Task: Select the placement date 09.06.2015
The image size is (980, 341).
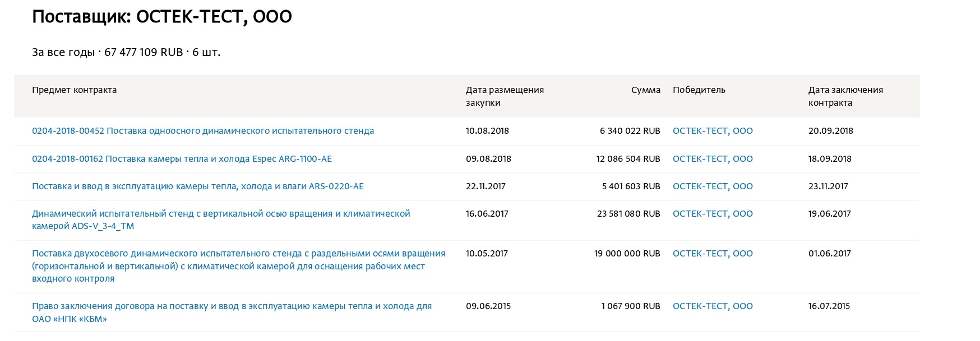Action: pyautogui.click(x=488, y=306)
